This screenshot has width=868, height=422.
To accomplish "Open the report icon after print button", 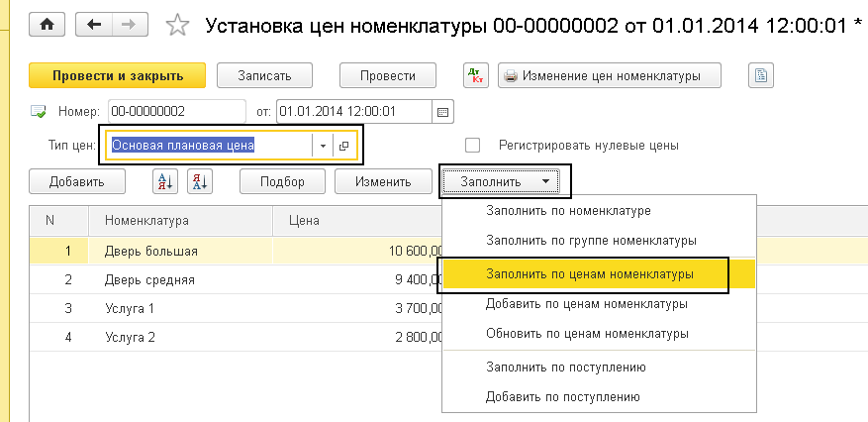I will [761, 76].
